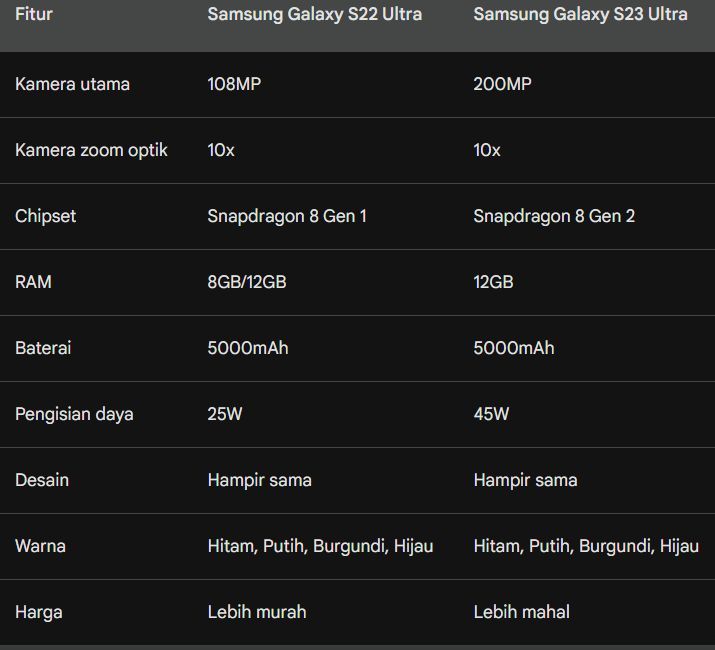Click the 'Kamera utama' row label
The width and height of the screenshot is (715, 650).
point(73,84)
